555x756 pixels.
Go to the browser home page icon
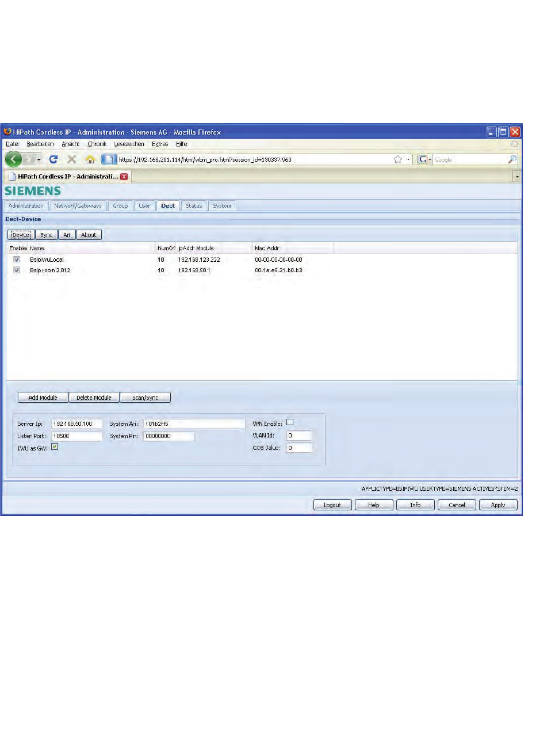point(90,159)
